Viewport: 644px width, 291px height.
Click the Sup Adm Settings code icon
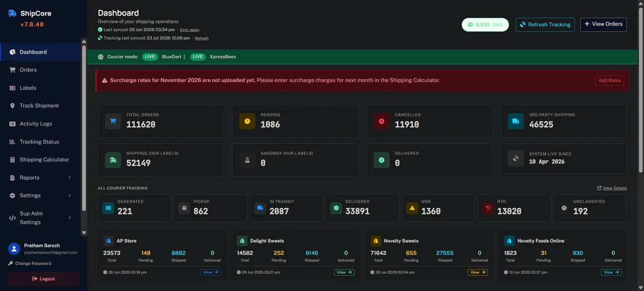[12, 218]
